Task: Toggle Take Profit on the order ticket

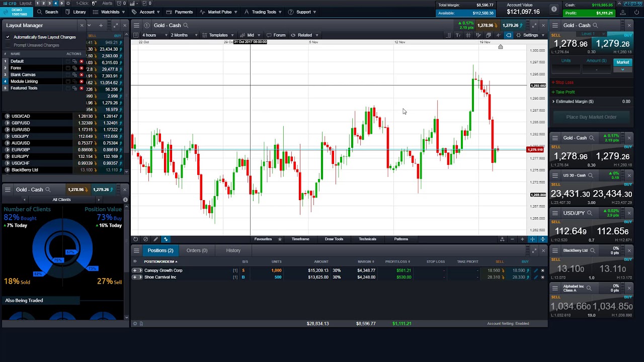Action: (x=563, y=92)
